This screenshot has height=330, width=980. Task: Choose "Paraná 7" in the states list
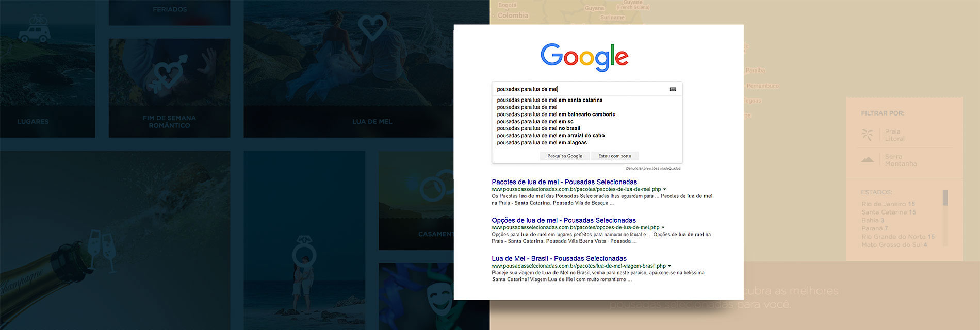point(874,228)
